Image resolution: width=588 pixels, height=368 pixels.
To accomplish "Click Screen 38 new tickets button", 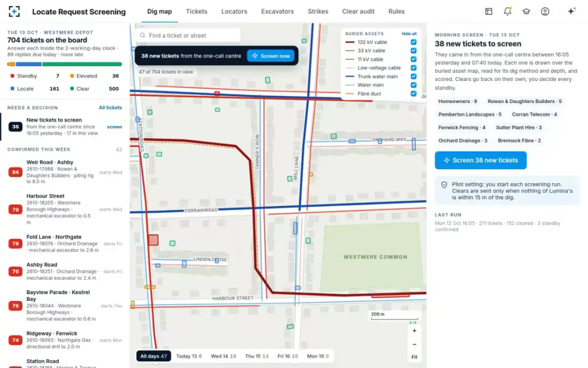I will point(481,160).
